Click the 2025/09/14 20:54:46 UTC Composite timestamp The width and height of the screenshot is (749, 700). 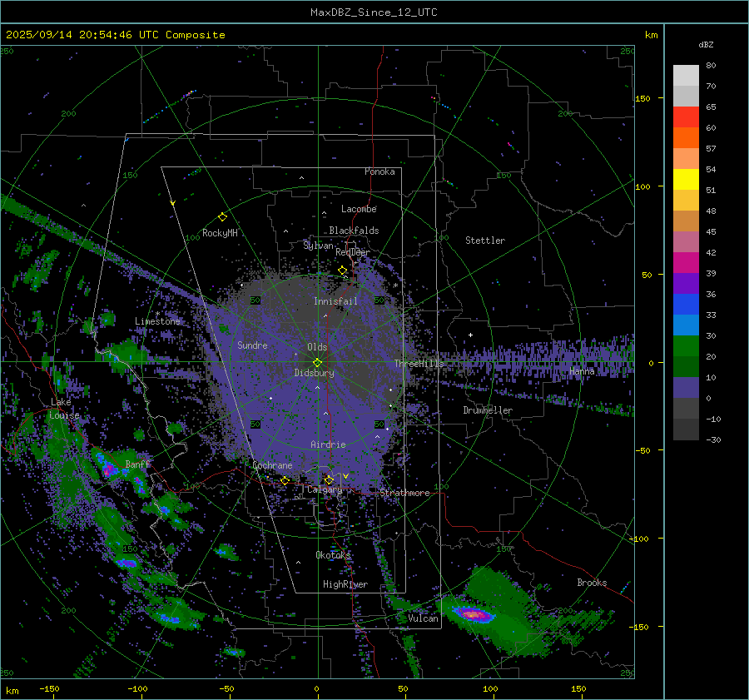click(x=115, y=35)
